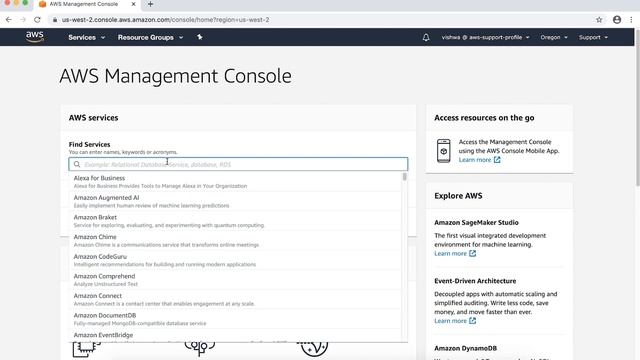Open Learn more for Console Mobile App
640x360 pixels.
475,160
